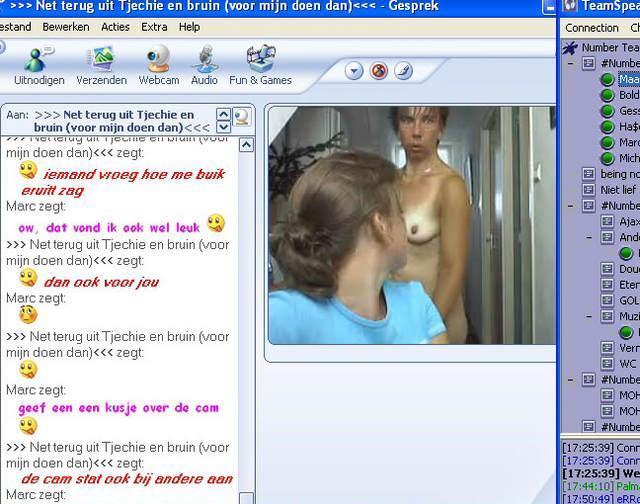Open the Extra menu

(x=154, y=27)
